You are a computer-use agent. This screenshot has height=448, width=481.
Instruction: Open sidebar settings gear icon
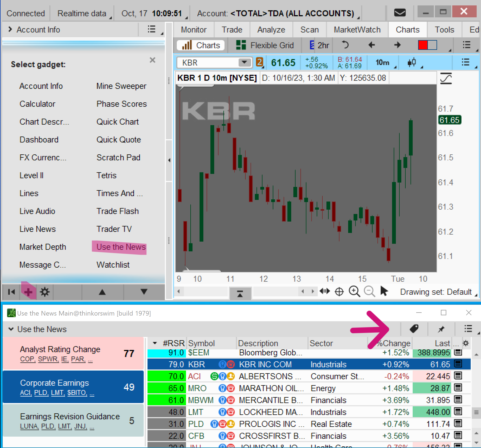(x=45, y=292)
